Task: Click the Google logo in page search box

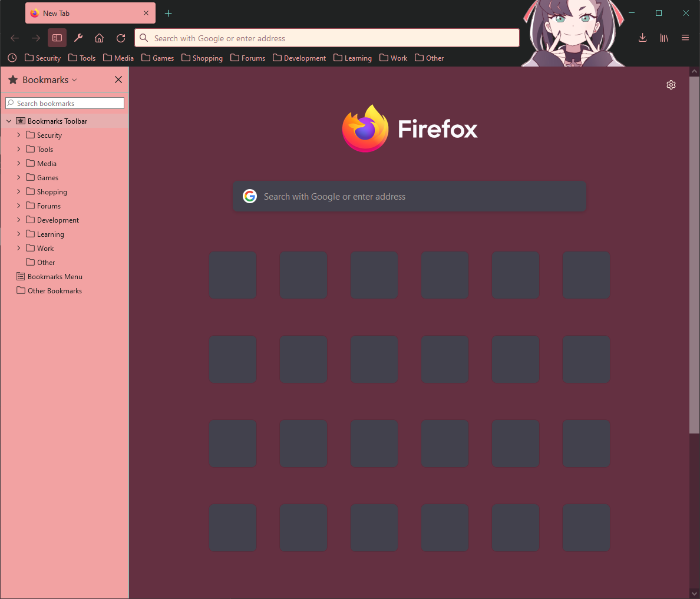Action: (250, 196)
